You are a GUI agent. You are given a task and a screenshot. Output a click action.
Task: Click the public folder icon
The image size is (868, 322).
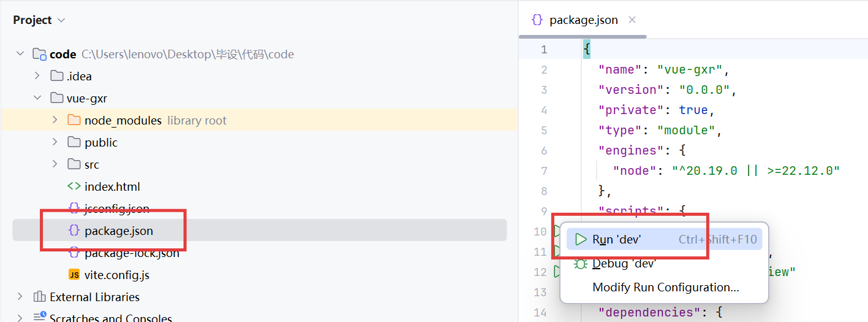[x=74, y=142]
